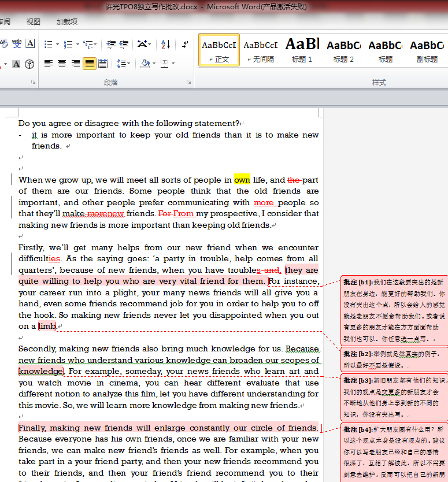Click the distributed alignment icon

coord(103,64)
